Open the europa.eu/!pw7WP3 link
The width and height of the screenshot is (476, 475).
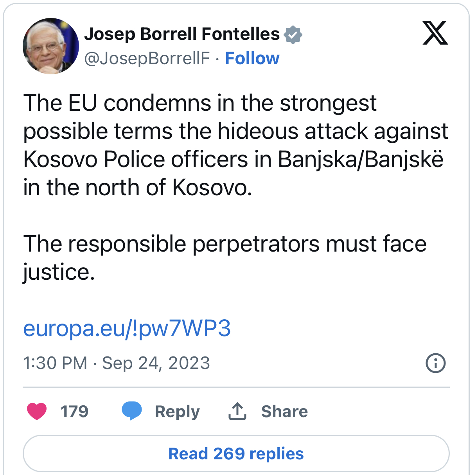(127, 328)
